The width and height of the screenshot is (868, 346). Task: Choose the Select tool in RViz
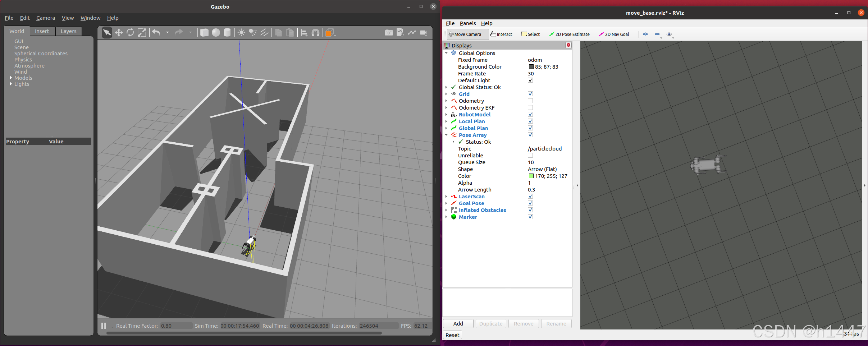pyautogui.click(x=530, y=34)
